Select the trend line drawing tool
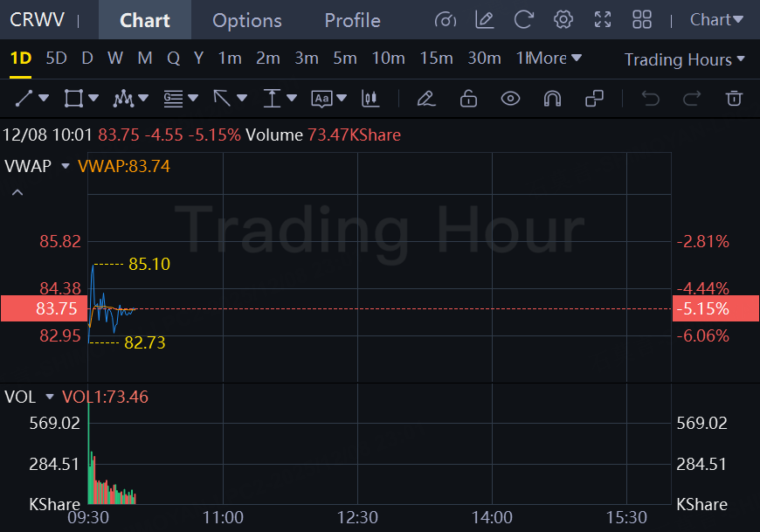Screen dimensions: 760x532 click(24, 99)
